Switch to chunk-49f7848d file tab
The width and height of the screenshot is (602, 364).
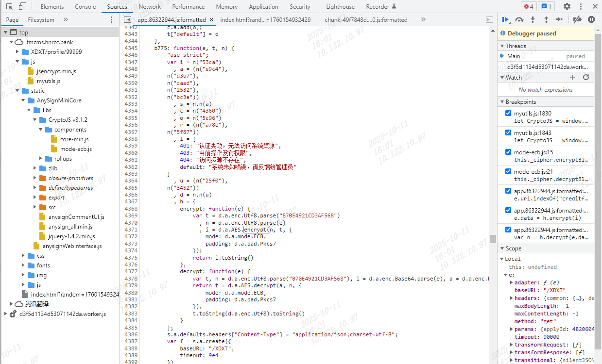click(x=366, y=20)
